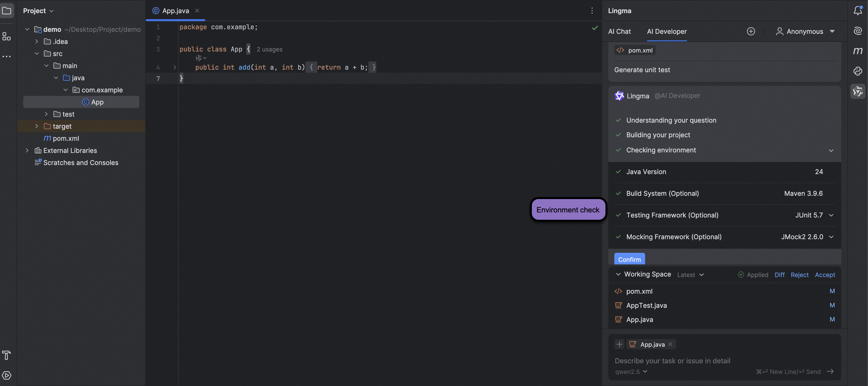Open pom.xml in Working Space list
The height and width of the screenshot is (386, 868).
[725, 291]
